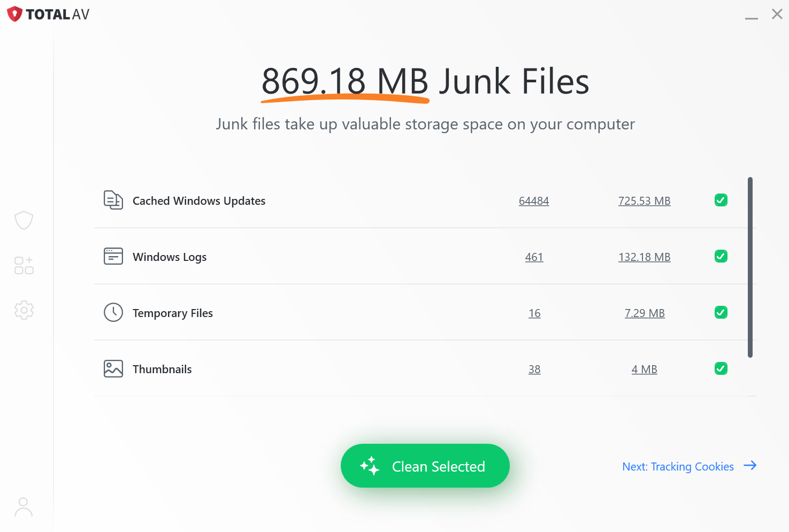Click the Windows Logs window icon

coord(113,257)
